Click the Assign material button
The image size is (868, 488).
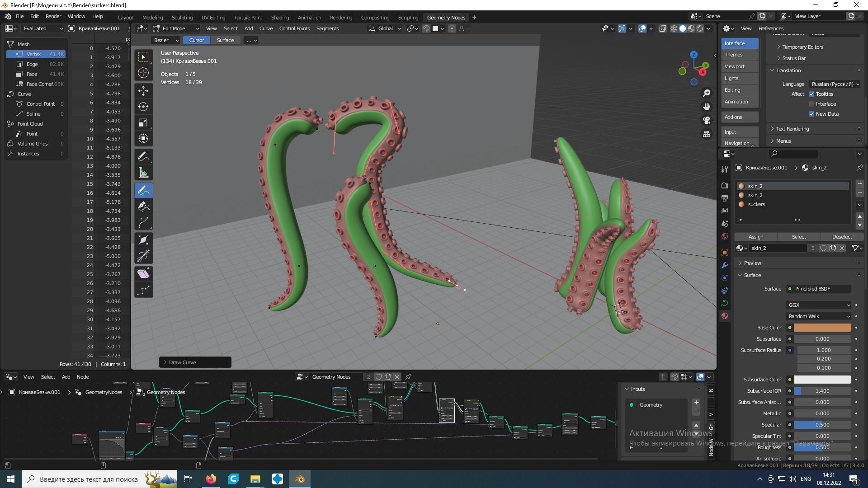tap(756, 237)
